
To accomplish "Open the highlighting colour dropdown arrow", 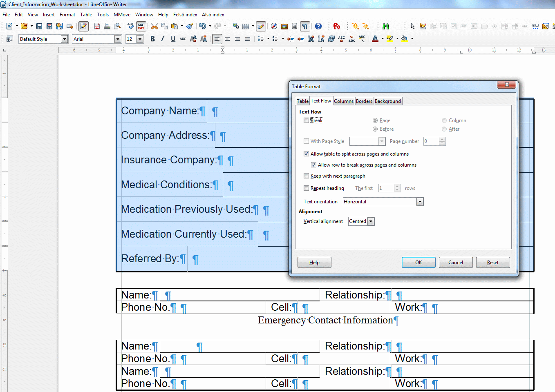I will 397,39.
